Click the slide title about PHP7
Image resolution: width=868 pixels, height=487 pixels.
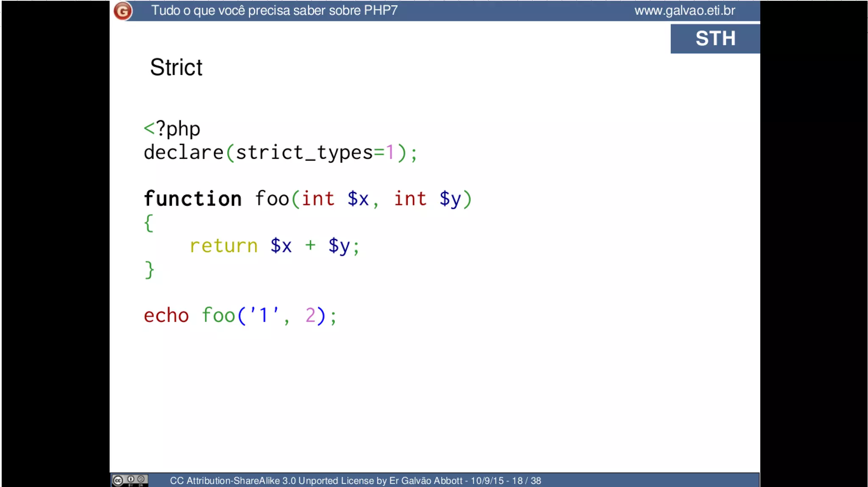[x=274, y=11]
